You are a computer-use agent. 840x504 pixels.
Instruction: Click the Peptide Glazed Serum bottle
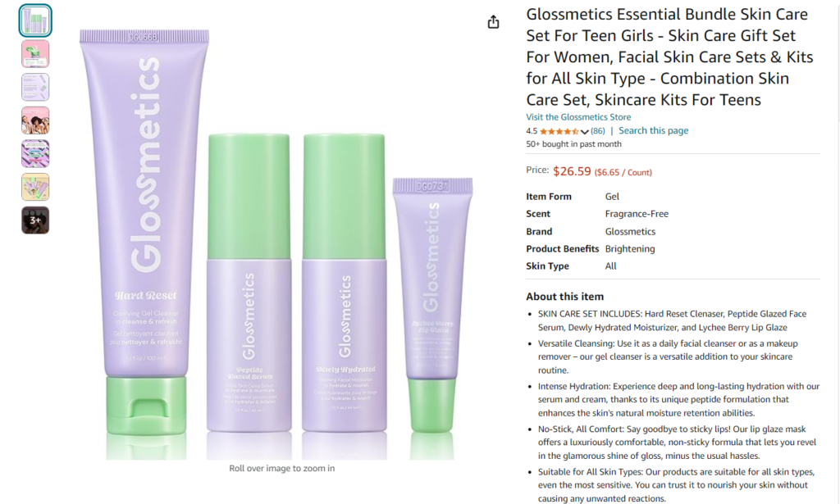point(249,283)
